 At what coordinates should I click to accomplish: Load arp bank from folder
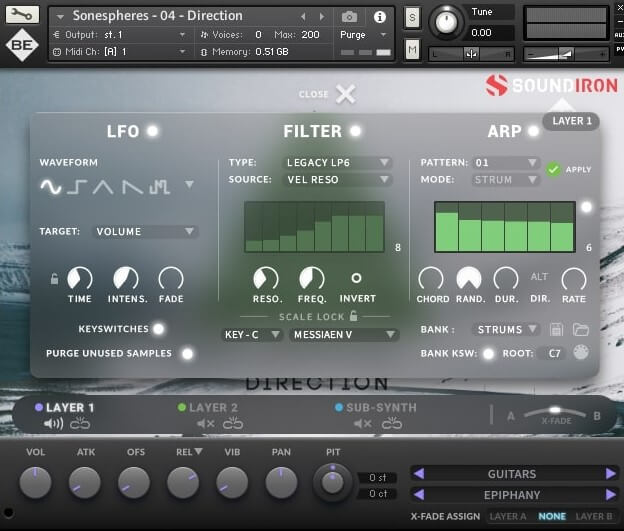[x=581, y=330]
